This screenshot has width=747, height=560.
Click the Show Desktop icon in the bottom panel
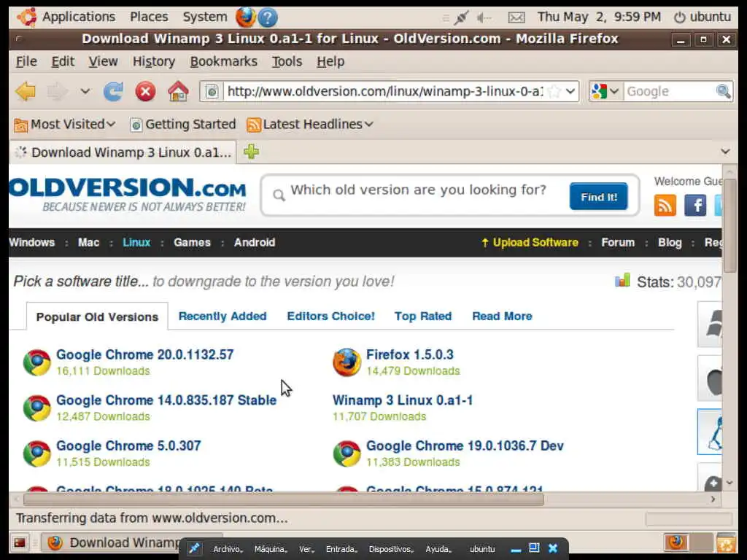click(x=20, y=542)
